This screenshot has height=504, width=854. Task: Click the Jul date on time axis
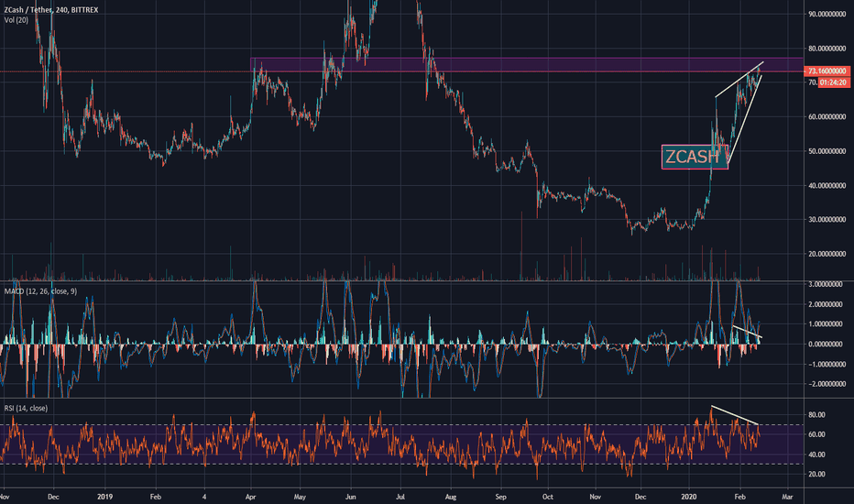pyautogui.click(x=400, y=497)
